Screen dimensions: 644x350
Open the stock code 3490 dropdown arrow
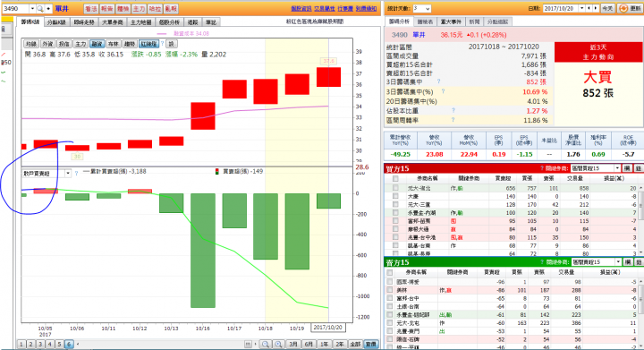pos(32,9)
